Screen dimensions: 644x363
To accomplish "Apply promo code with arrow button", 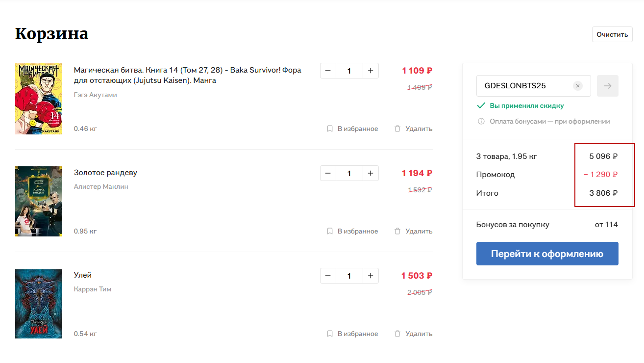I will (x=608, y=86).
